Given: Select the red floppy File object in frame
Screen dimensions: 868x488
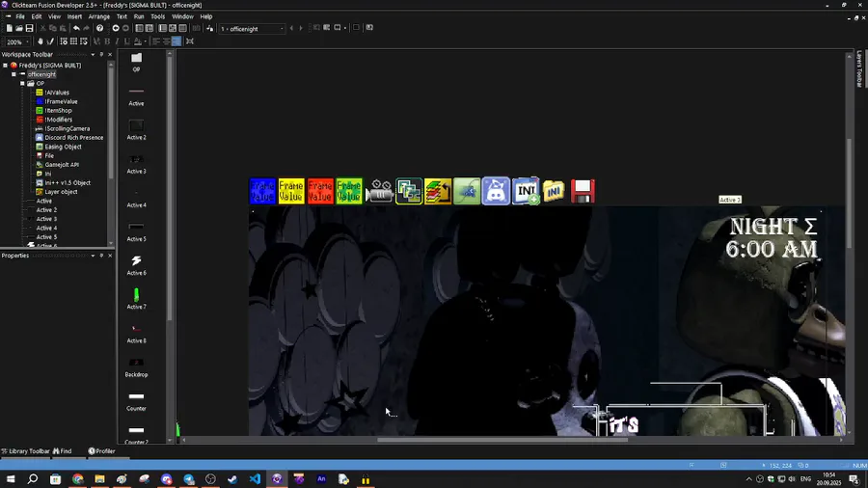Looking at the screenshot, I should (583, 191).
